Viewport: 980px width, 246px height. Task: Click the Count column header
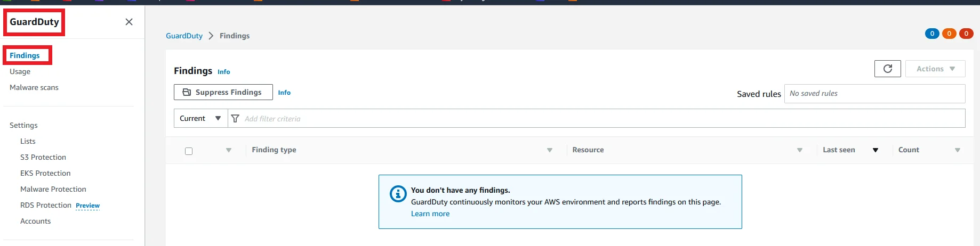pyautogui.click(x=909, y=150)
